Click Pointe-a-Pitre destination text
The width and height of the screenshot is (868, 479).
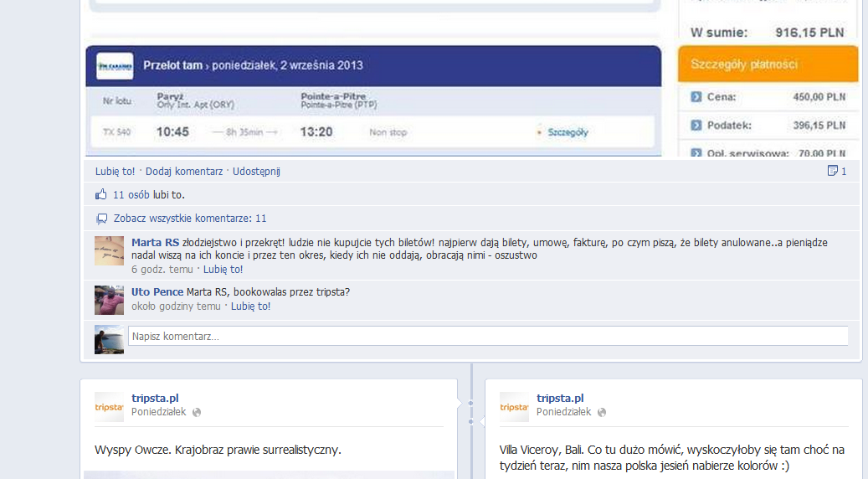[339, 100]
